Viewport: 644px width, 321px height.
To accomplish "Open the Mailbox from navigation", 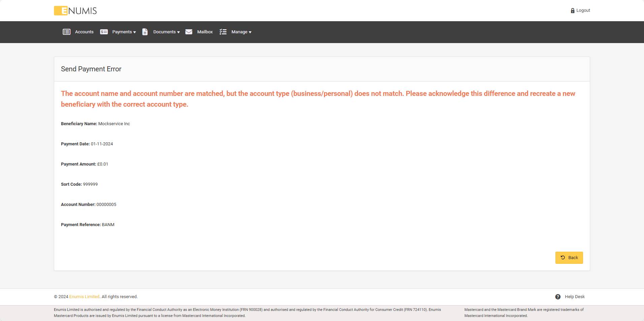I will pos(205,32).
